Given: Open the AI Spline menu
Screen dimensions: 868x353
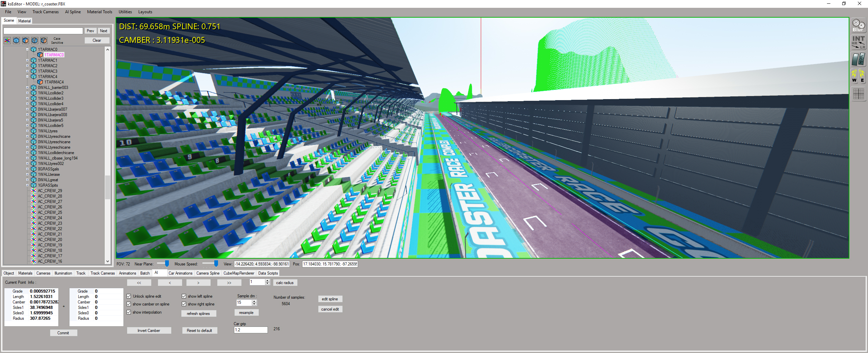Looking at the screenshot, I should coord(73,12).
